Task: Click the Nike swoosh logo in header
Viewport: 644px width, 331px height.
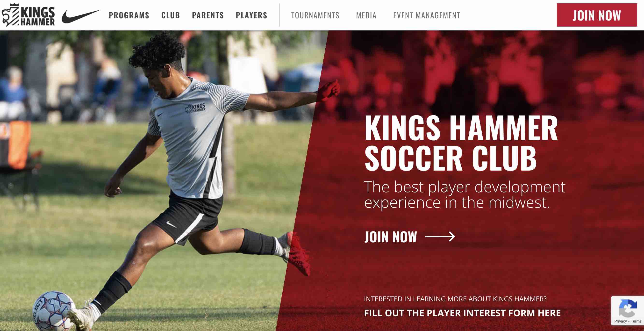Action: [x=81, y=16]
